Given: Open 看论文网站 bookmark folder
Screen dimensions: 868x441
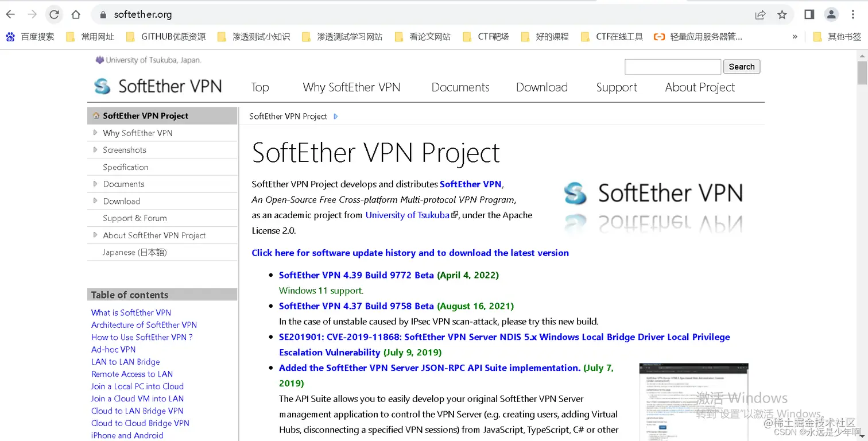Looking at the screenshot, I should point(423,37).
